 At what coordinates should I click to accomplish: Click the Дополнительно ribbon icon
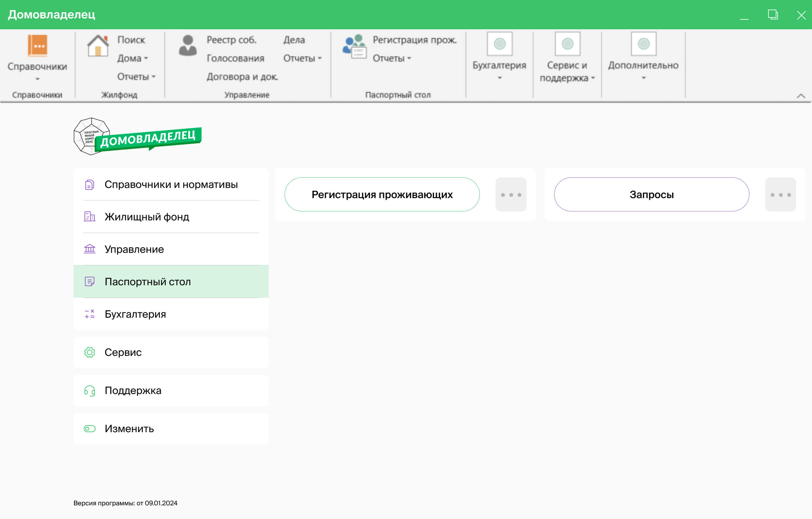pos(643,44)
